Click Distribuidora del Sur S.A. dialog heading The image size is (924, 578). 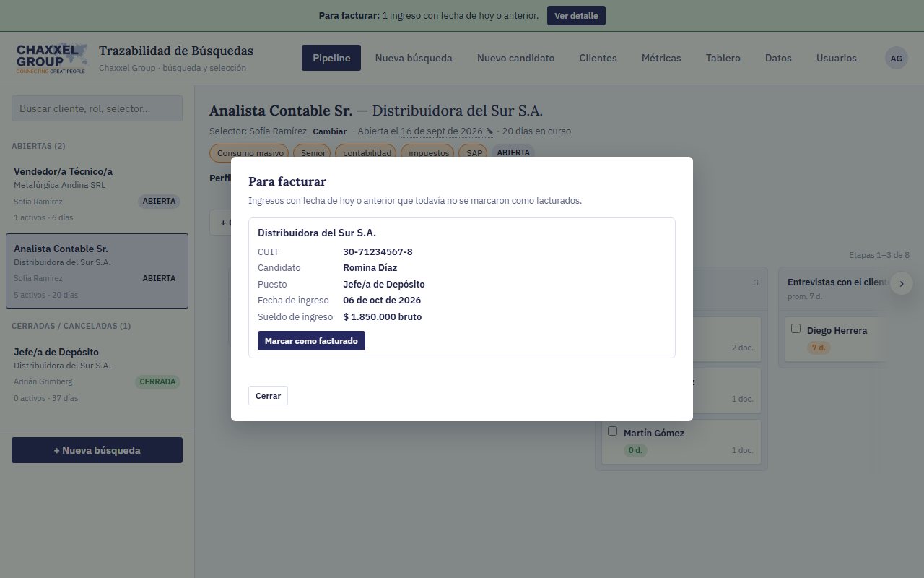pos(317,233)
